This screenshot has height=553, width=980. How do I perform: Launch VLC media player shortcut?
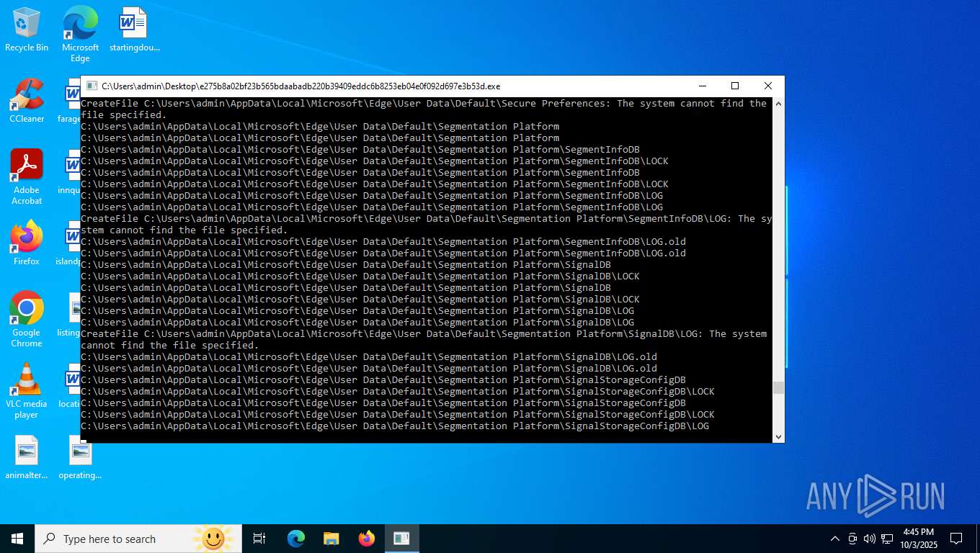27,391
